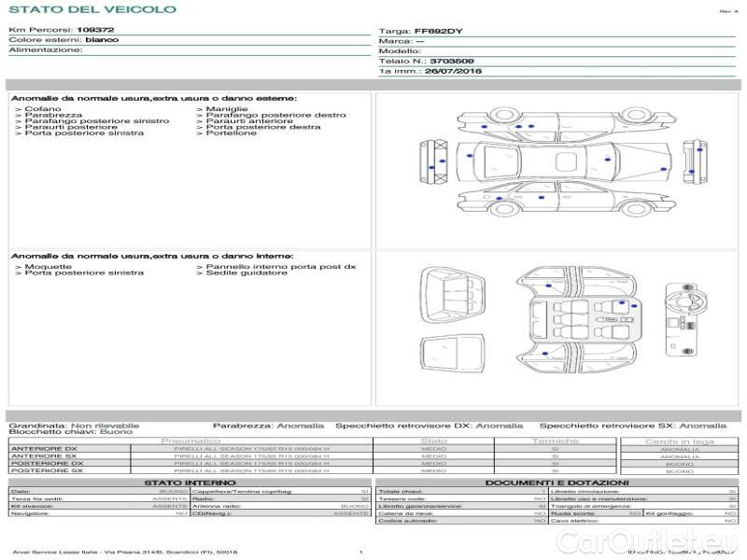Click 'Parafango posteriore destro' entry
This screenshot has width=747, height=560.
coord(275,115)
